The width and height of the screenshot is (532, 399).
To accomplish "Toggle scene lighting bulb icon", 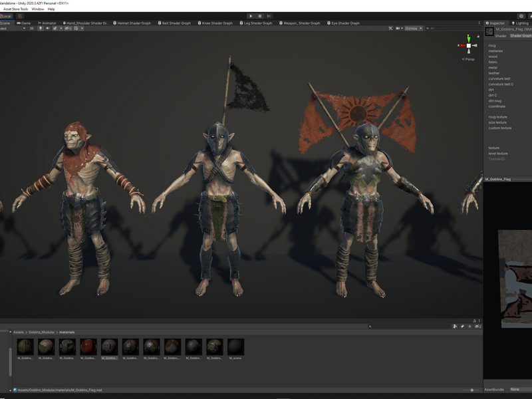I will (x=41, y=29).
